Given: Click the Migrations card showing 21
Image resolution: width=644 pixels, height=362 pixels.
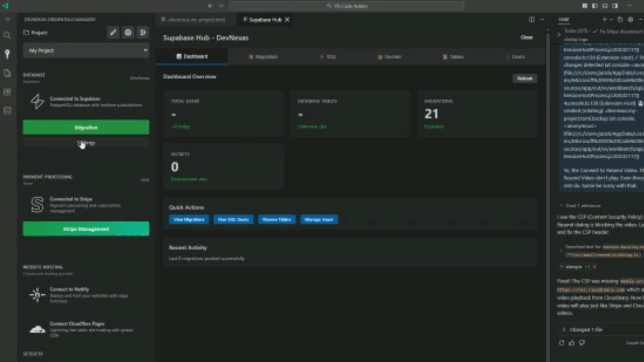Looking at the screenshot, I should (x=477, y=115).
